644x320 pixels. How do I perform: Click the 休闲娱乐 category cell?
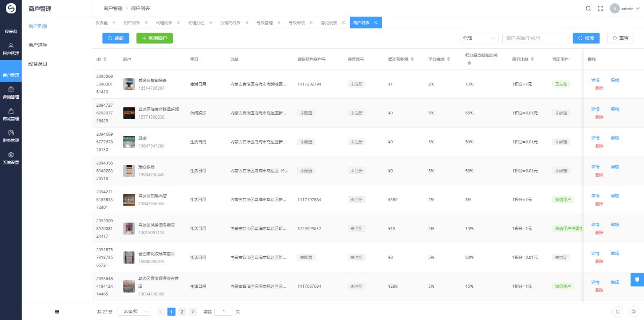pyautogui.click(x=198, y=113)
